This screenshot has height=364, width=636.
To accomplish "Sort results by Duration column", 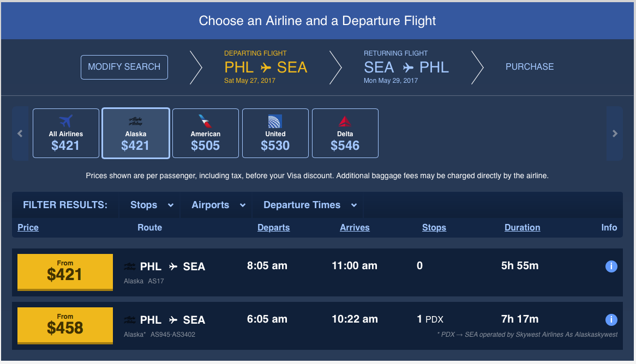I will pos(522,228).
